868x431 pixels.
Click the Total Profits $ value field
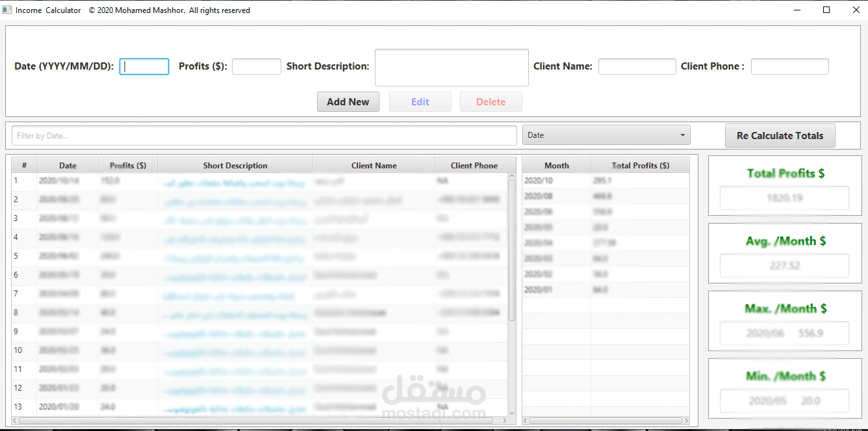click(785, 198)
